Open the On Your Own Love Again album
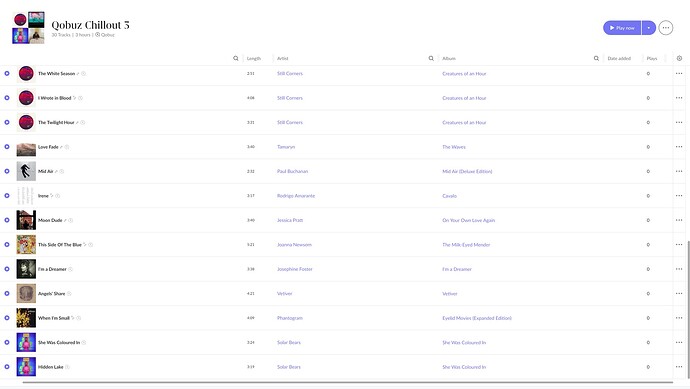 point(469,220)
